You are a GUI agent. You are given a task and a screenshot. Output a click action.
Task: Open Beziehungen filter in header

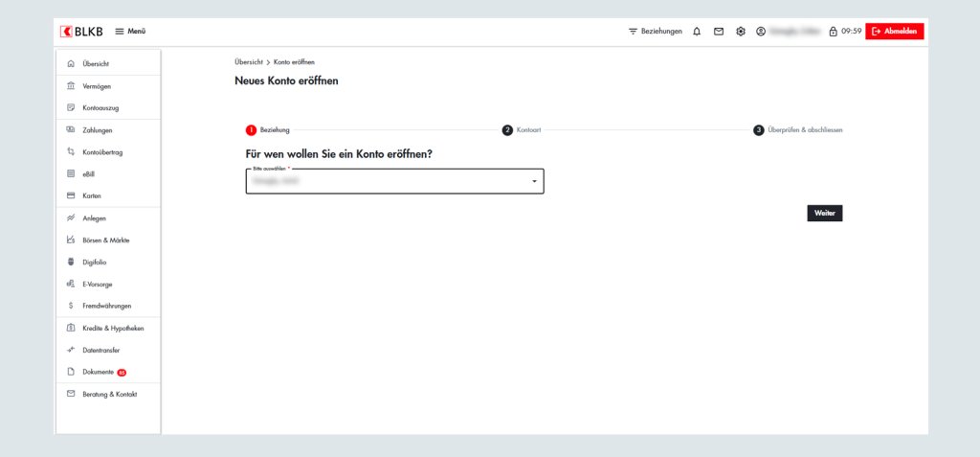pos(655,32)
